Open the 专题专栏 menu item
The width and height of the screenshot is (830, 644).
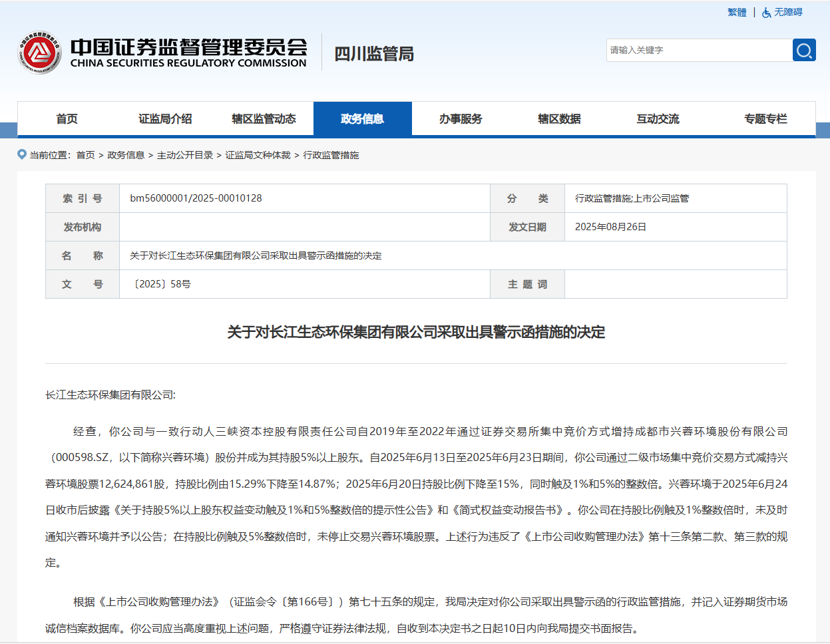click(765, 119)
